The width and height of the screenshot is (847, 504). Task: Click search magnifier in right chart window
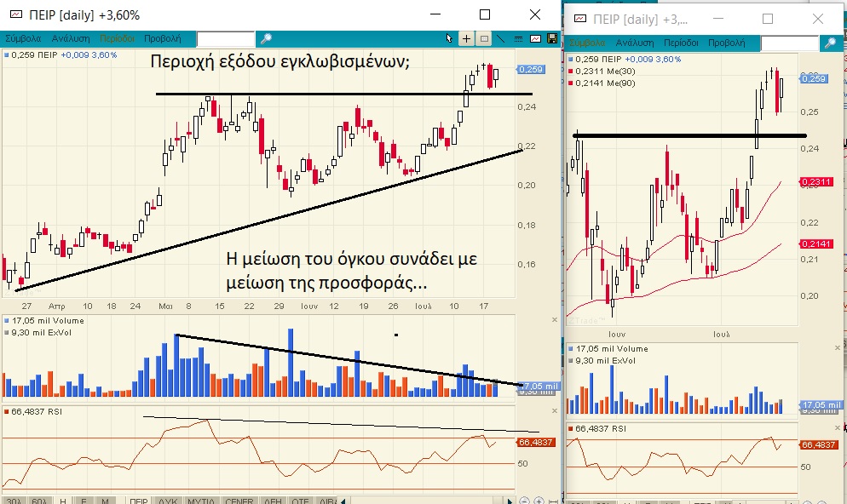(829, 43)
